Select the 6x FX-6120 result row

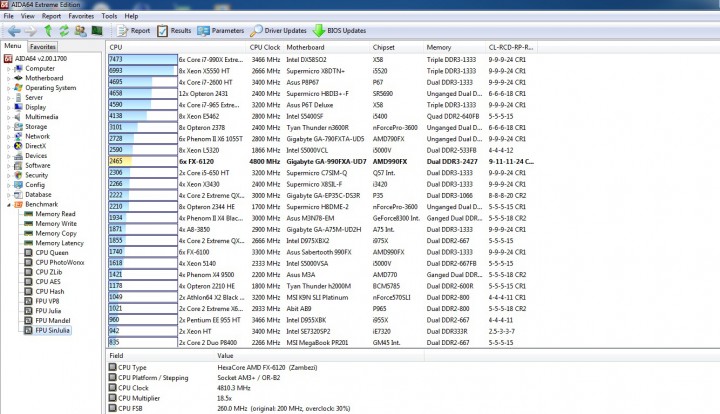click(321, 162)
